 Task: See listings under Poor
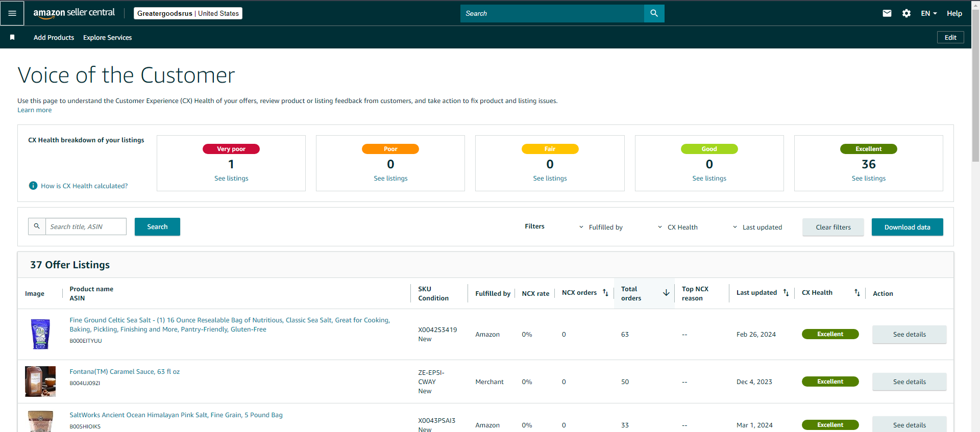click(x=390, y=179)
